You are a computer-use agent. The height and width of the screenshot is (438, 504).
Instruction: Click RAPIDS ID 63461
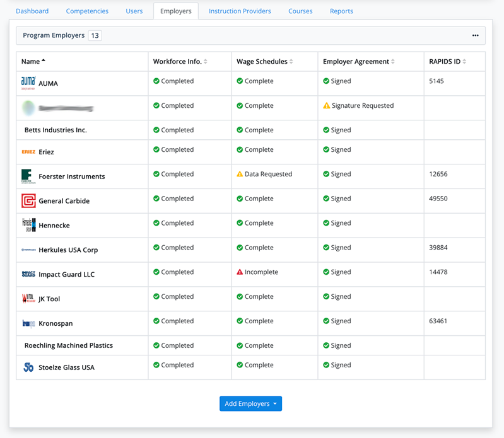click(x=438, y=321)
